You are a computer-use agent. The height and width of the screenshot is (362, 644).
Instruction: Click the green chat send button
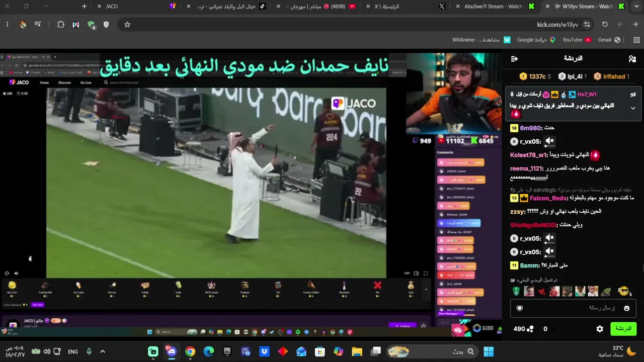623,329
